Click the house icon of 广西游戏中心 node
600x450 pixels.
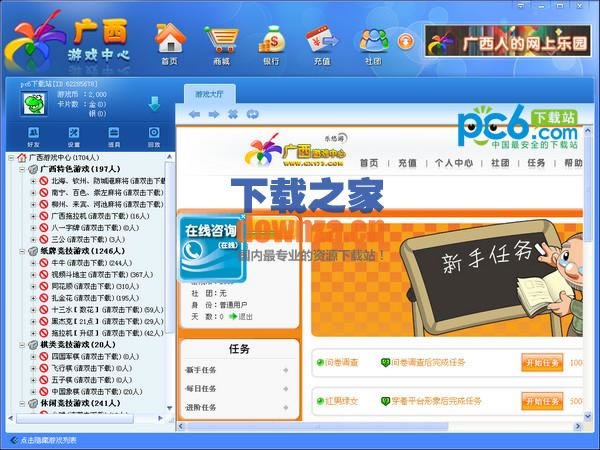[22, 158]
